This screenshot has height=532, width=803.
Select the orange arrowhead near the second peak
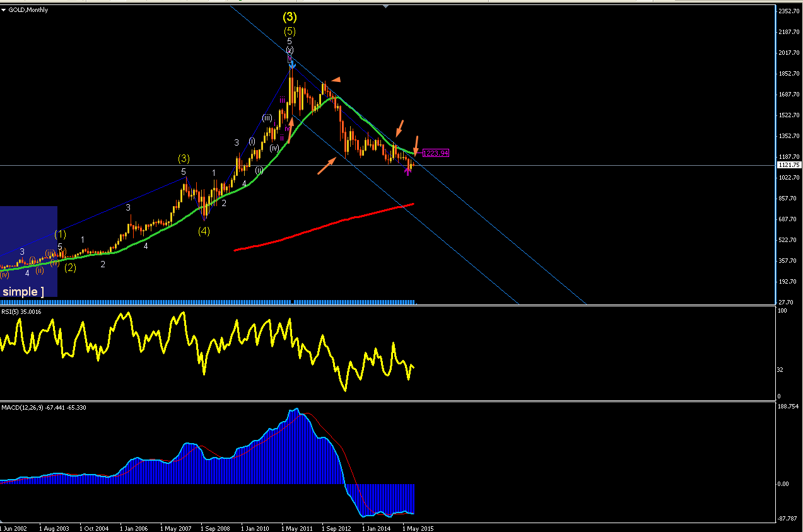337,79
